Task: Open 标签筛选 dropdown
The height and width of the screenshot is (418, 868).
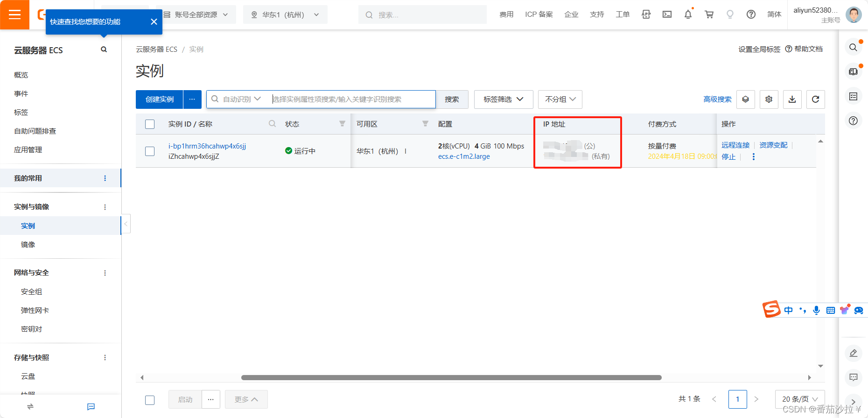Action: click(x=504, y=99)
